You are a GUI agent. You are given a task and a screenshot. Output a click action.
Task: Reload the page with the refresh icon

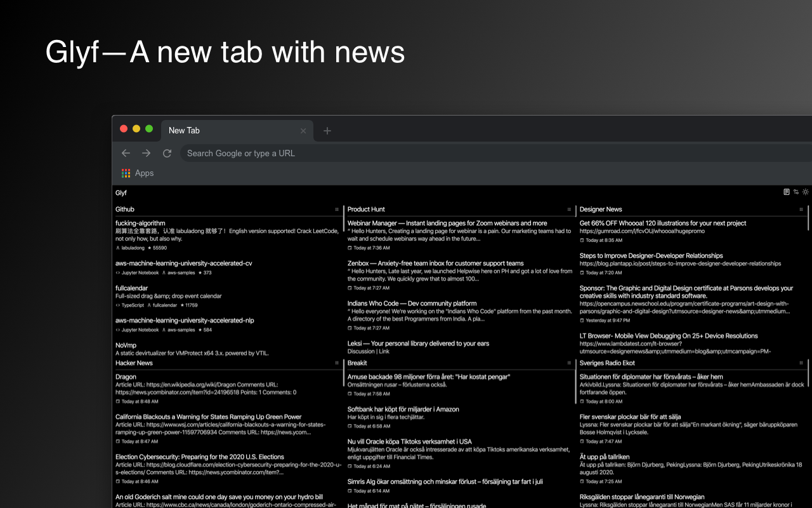[x=167, y=153]
